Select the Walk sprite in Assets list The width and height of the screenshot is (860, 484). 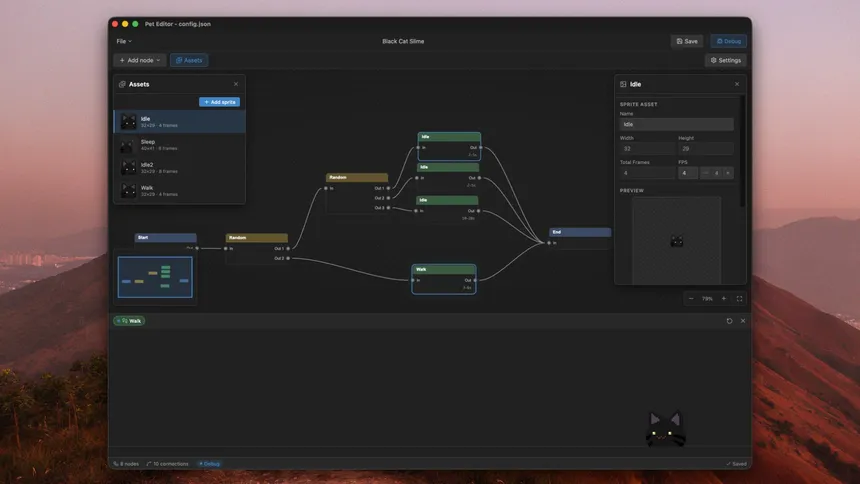[179, 190]
